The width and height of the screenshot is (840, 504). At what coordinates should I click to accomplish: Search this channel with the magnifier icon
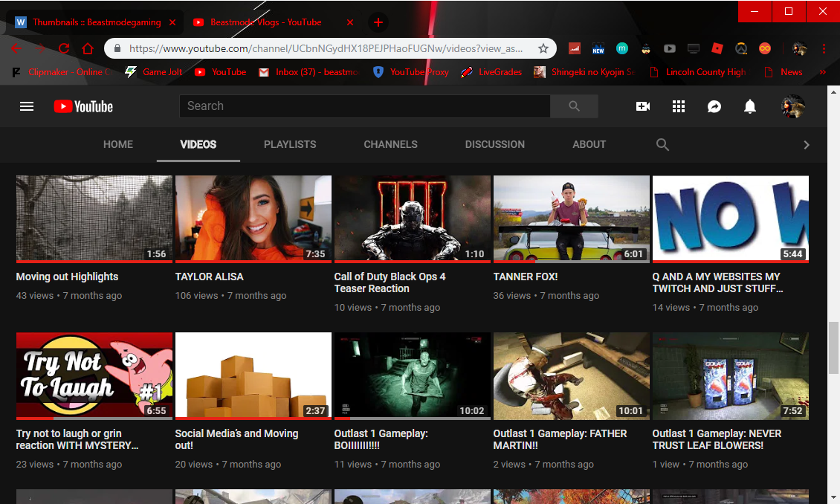pyautogui.click(x=662, y=145)
